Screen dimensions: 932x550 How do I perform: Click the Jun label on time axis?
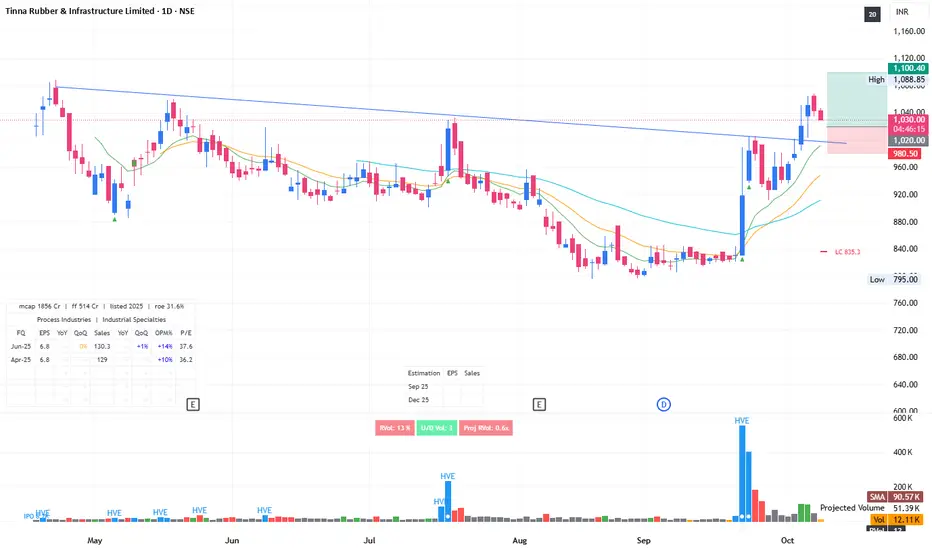(x=232, y=540)
